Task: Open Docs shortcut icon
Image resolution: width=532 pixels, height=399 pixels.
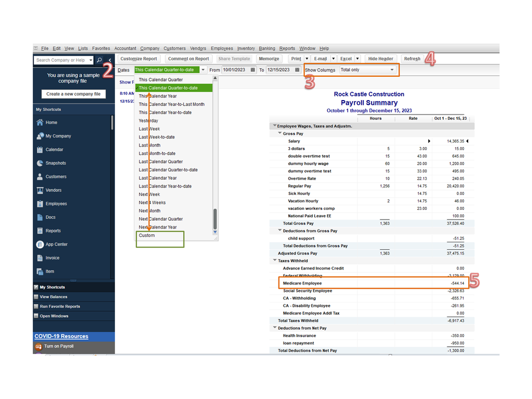Action: pos(40,217)
